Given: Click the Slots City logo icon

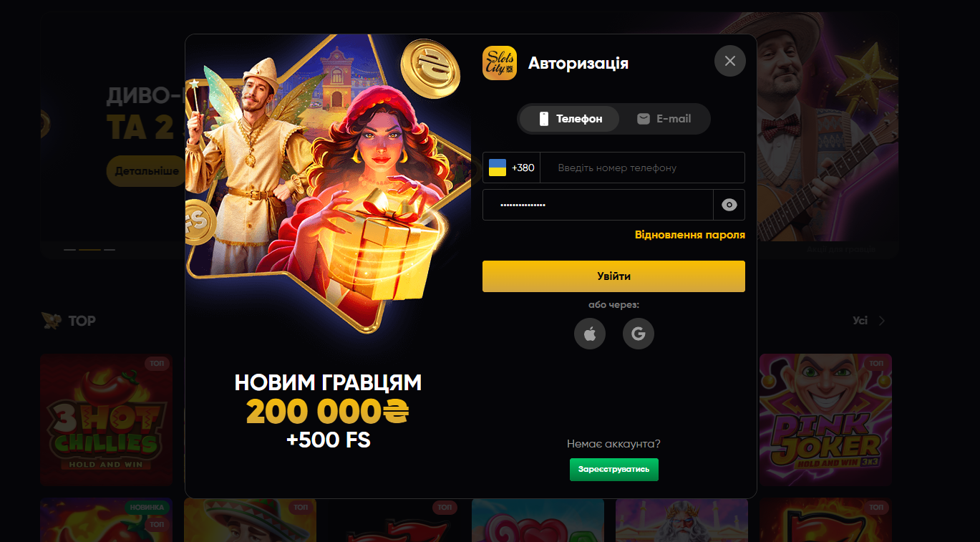Looking at the screenshot, I should click(500, 63).
